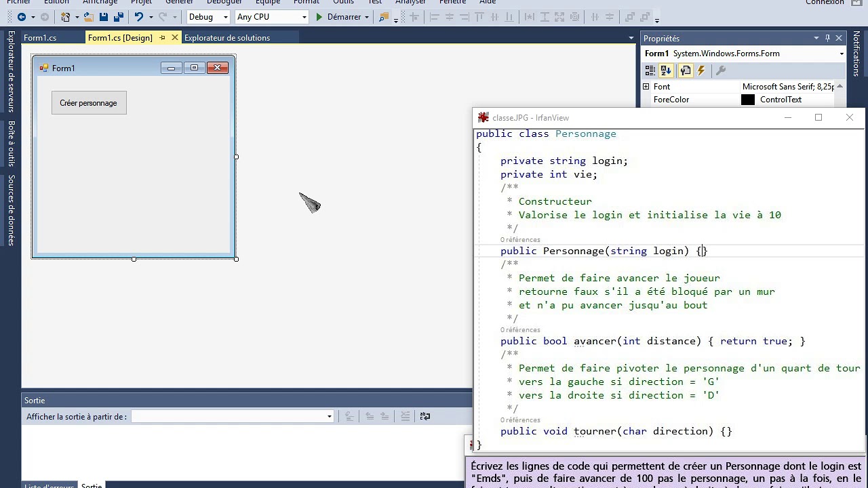This screenshot has height=488, width=868.
Task: Click the IrfanView window icon in classe.JPG title bar
Action: coord(483,117)
